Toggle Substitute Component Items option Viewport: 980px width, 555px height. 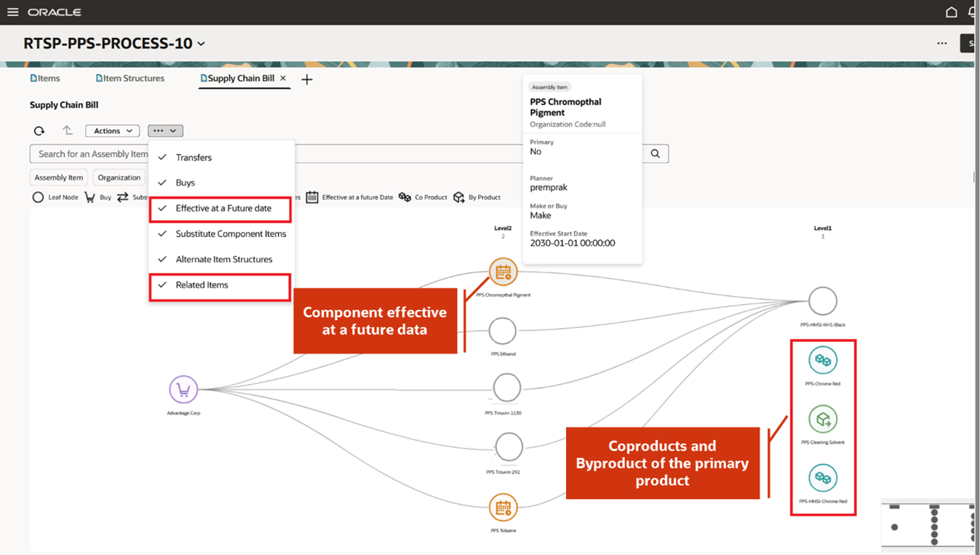point(221,234)
